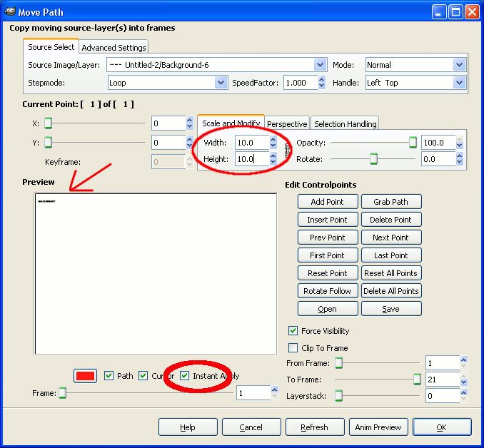Open the Perspective tab

pyautogui.click(x=287, y=123)
